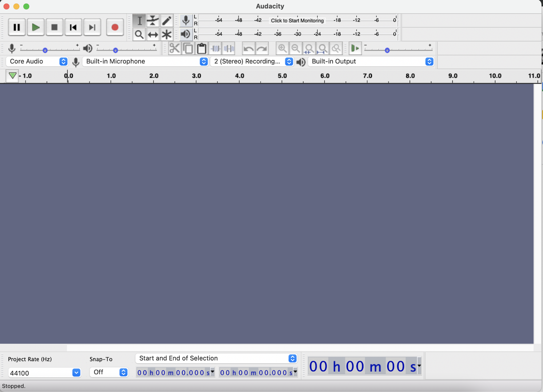Click the Zoom Toggle icon
The width and height of the screenshot is (543, 392).
[336, 49]
